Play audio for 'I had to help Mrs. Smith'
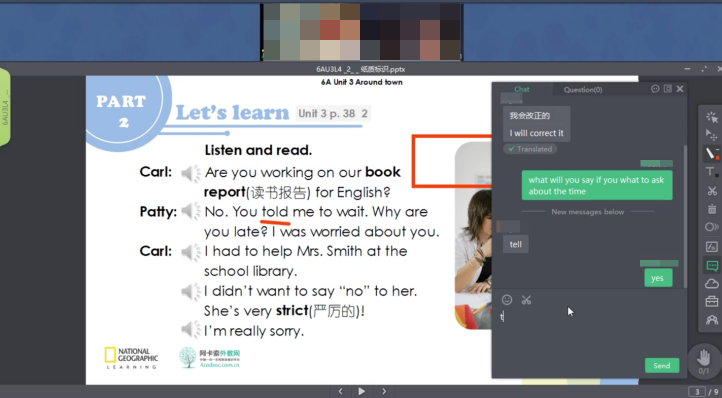 point(191,252)
